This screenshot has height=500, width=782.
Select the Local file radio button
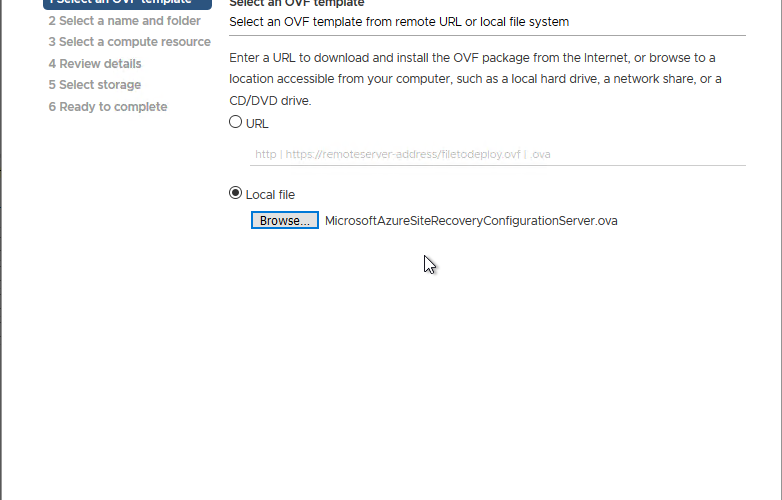coord(235,193)
